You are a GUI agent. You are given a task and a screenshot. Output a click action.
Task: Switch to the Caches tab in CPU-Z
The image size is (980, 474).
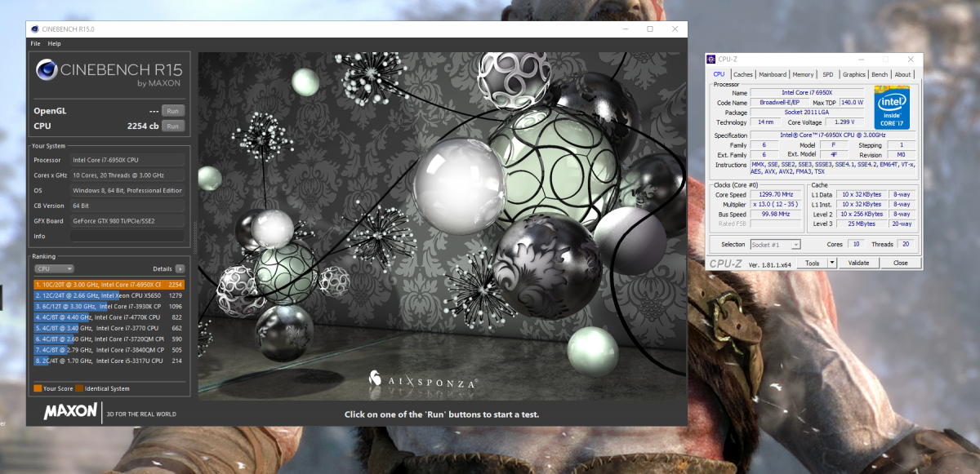click(x=743, y=74)
